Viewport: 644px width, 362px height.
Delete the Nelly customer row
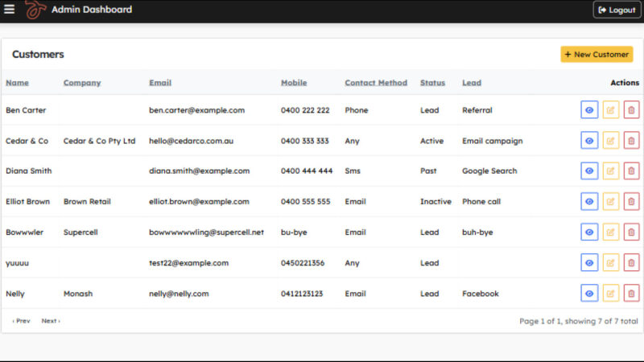[632, 294]
